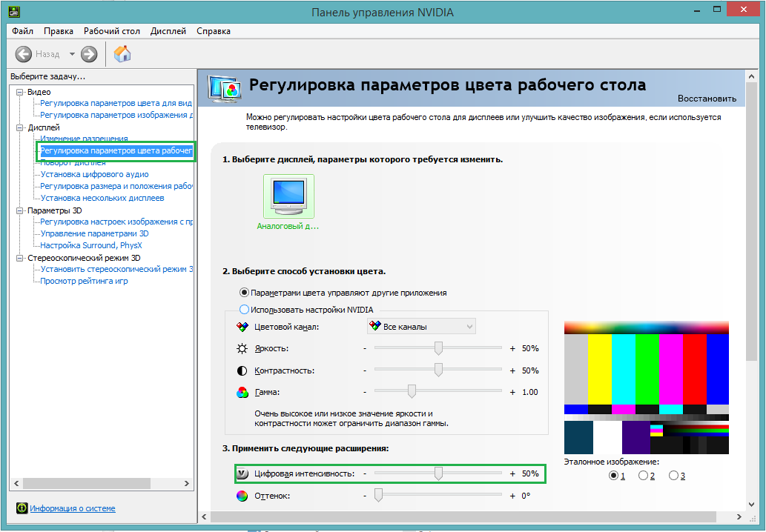Open the 'Все каналы' color channel dropdown
This screenshot has width=766, height=532.
(421, 327)
